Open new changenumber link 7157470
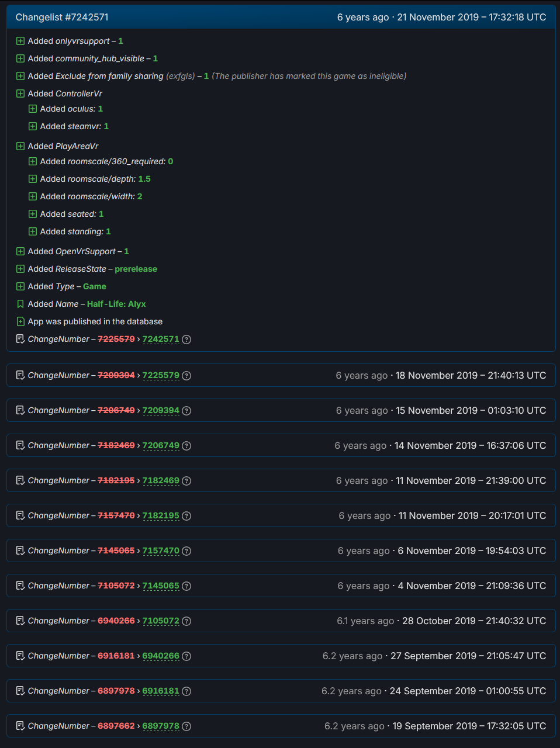Viewport: 560px width, 748px height. [x=161, y=550]
